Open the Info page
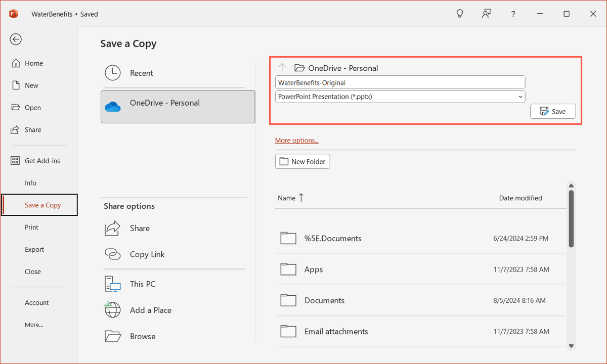 (x=31, y=183)
